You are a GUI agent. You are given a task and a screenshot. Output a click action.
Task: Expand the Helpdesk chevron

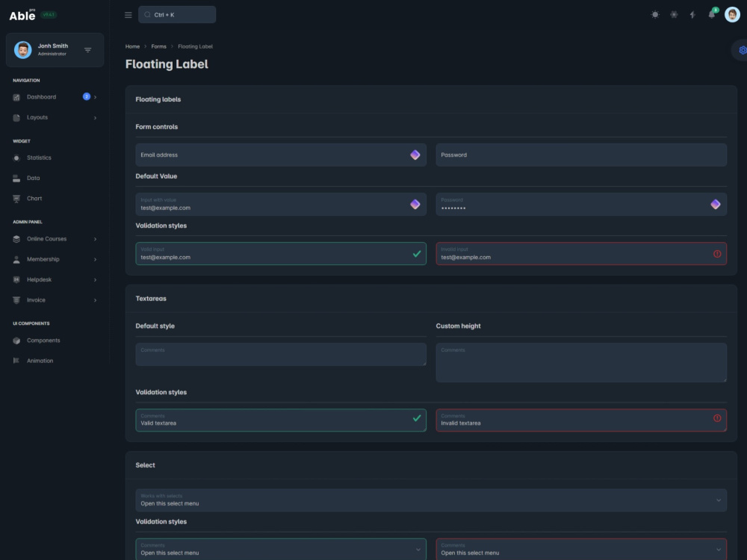pyautogui.click(x=96, y=279)
